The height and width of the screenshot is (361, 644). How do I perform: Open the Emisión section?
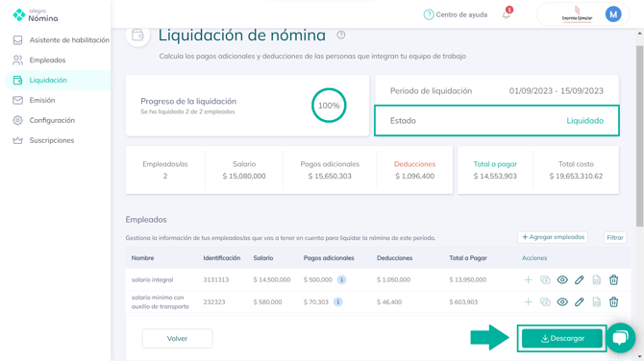42,100
